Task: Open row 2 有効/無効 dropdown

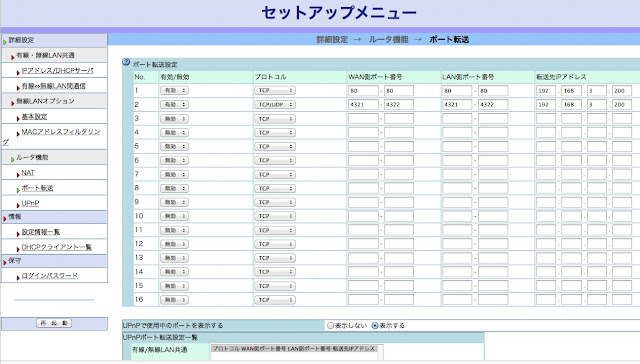Action: (174, 104)
